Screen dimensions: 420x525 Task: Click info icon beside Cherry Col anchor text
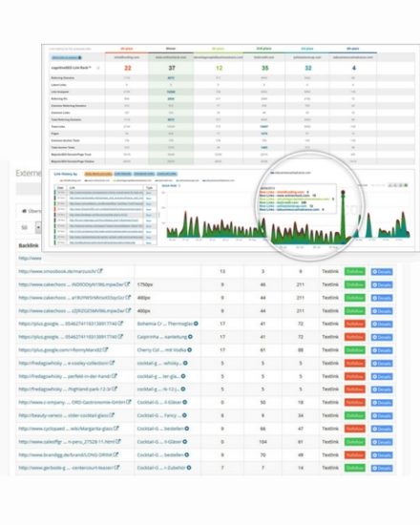[x=190, y=349]
